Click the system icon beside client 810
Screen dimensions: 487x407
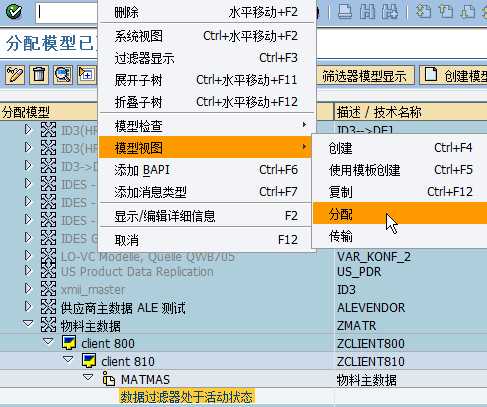[x=89, y=361]
